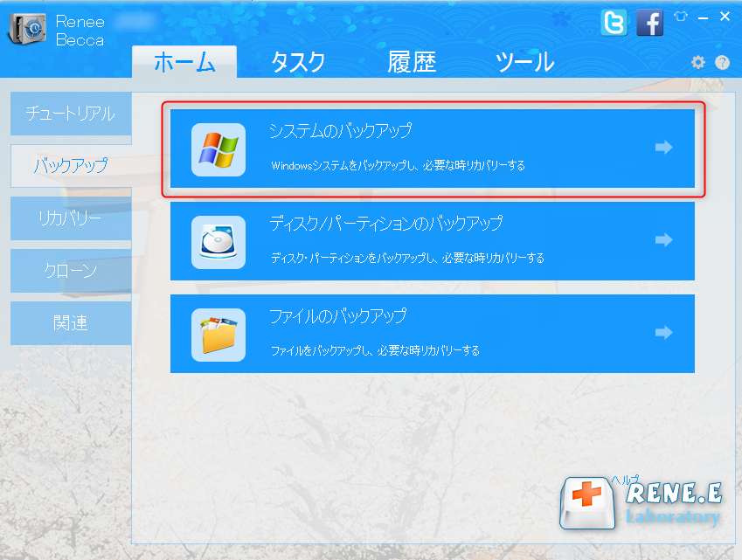
Task: Select クローン in sidebar
Action: (x=71, y=271)
